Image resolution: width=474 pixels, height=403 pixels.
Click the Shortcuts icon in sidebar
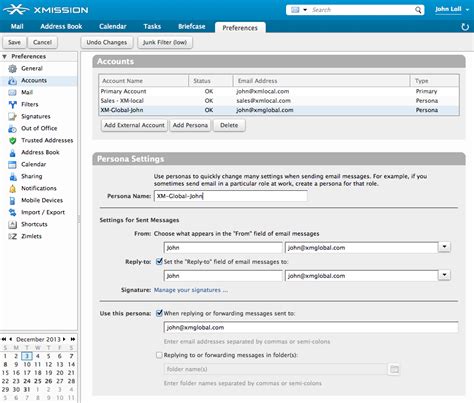click(x=12, y=225)
